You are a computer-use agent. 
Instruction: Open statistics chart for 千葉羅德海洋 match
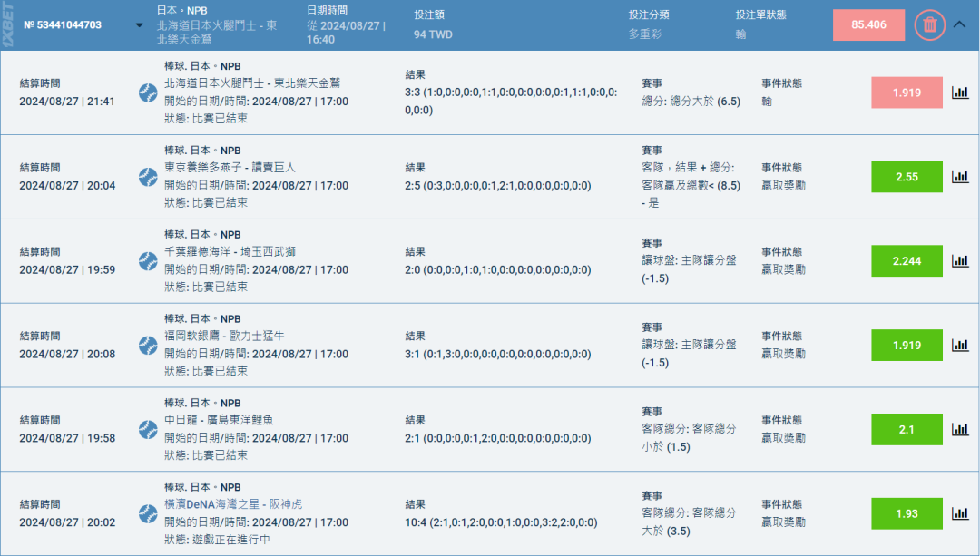pos(960,261)
